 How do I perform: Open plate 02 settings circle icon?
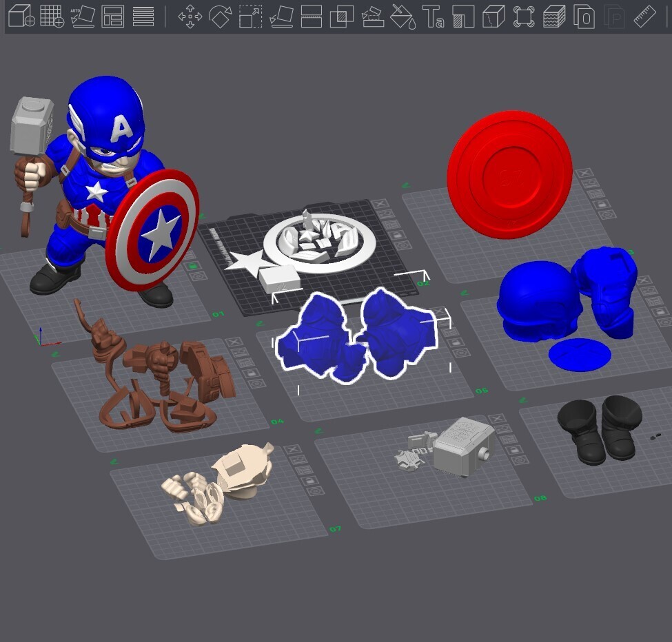(403, 245)
